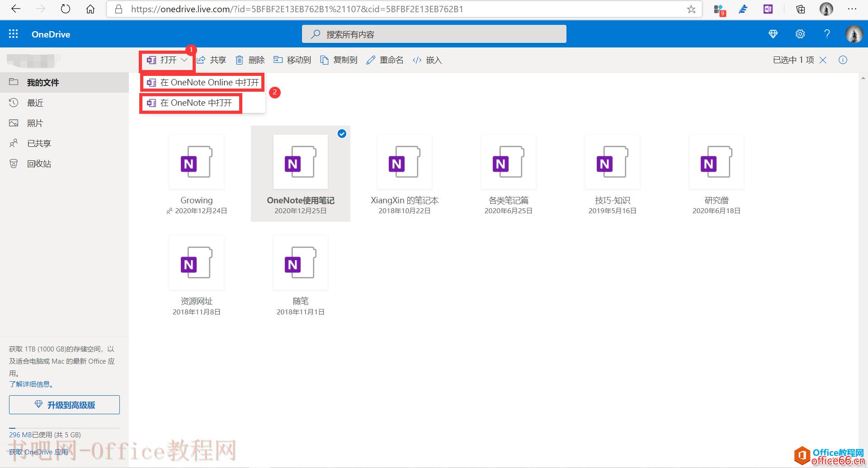Follow the 了解详细信息 link
Viewport: 868px width, 468px height.
tap(32, 384)
